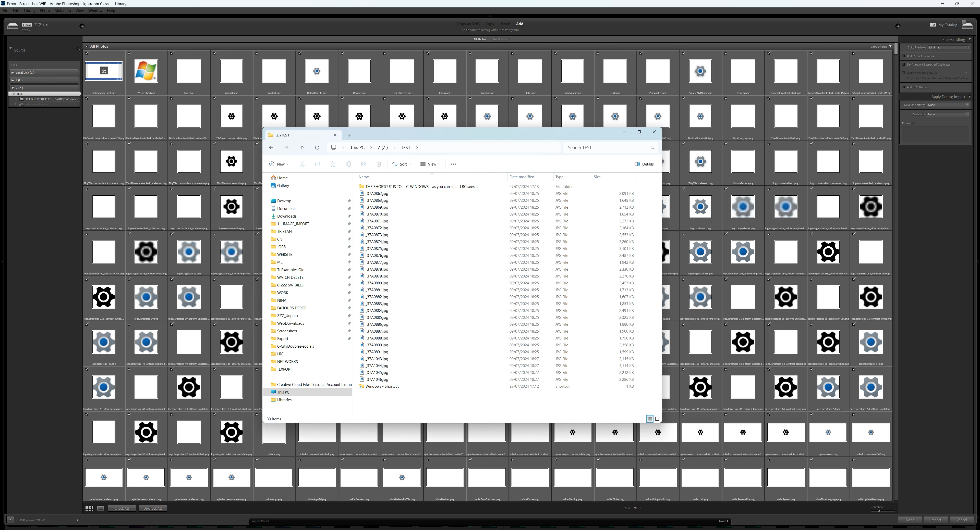
Task: Switch to grid view icon
Action: pyautogui.click(x=89, y=508)
